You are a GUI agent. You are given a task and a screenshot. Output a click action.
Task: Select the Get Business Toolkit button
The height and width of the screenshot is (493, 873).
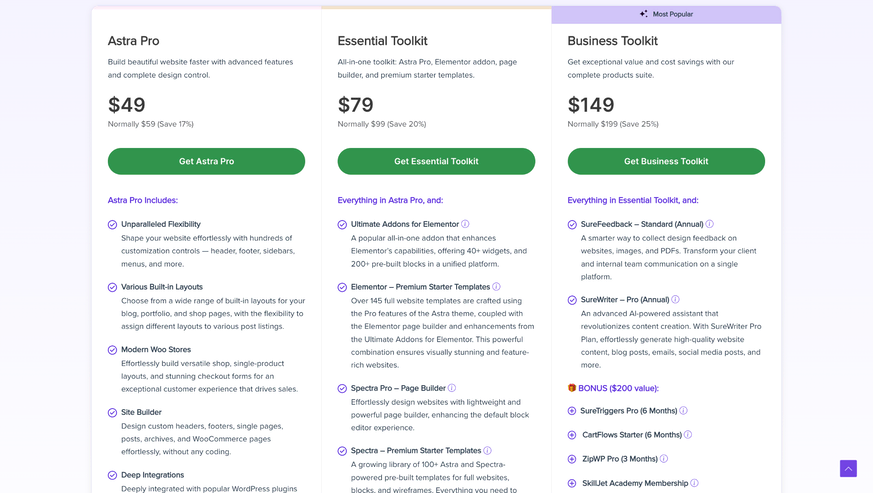(x=666, y=161)
